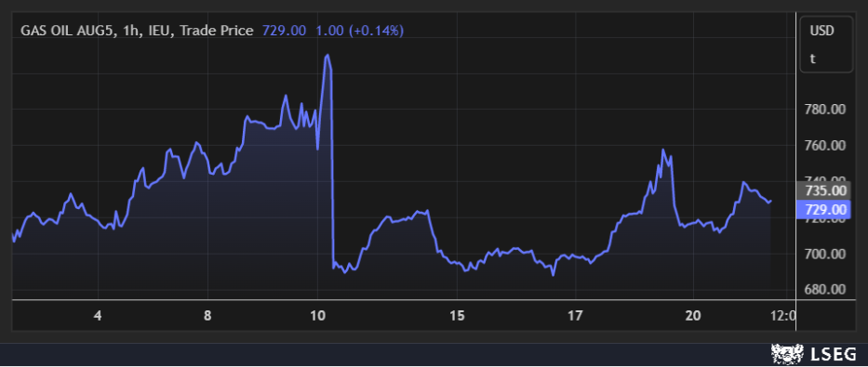Click the GAS OIL AUG5 chart title
Viewport: 868px width, 367px height.
click(x=137, y=31)
